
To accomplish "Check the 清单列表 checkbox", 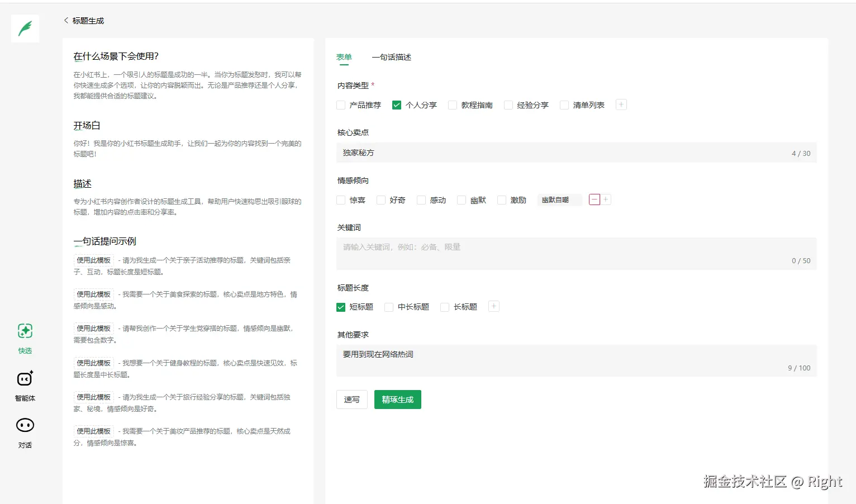I will (x=564, y=105).
